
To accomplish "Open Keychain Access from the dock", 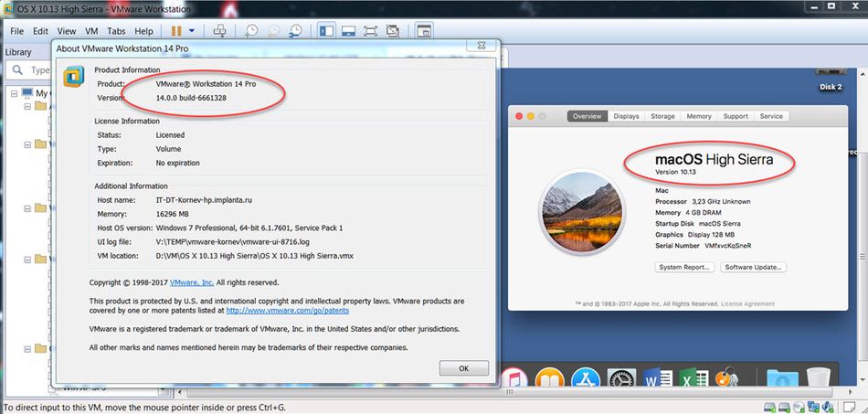I will click(x=726, y=378).
